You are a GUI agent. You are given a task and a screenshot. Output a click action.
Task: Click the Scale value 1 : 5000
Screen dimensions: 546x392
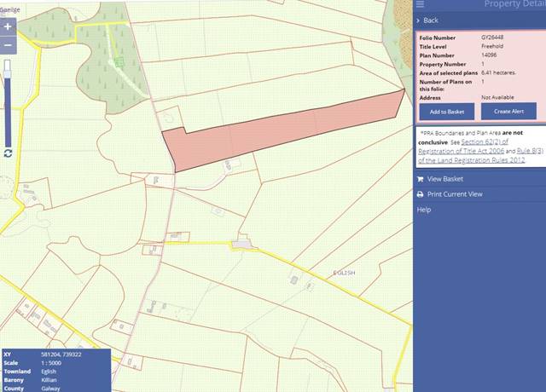[51, 363]
